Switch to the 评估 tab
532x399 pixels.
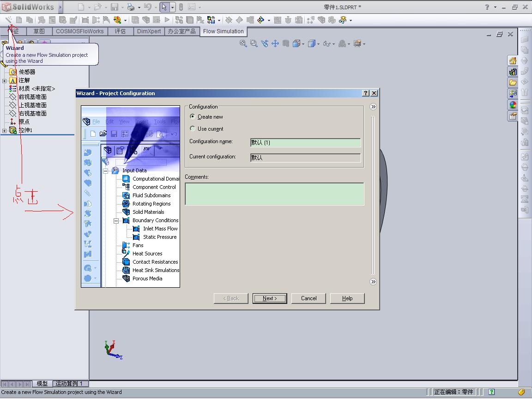[120, 31]
